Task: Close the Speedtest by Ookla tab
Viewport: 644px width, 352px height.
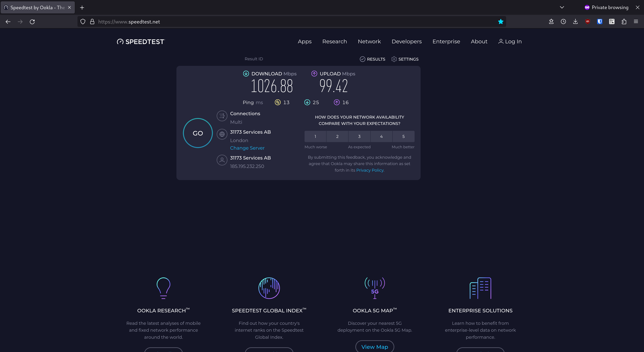Action: [x=69, y=8]
